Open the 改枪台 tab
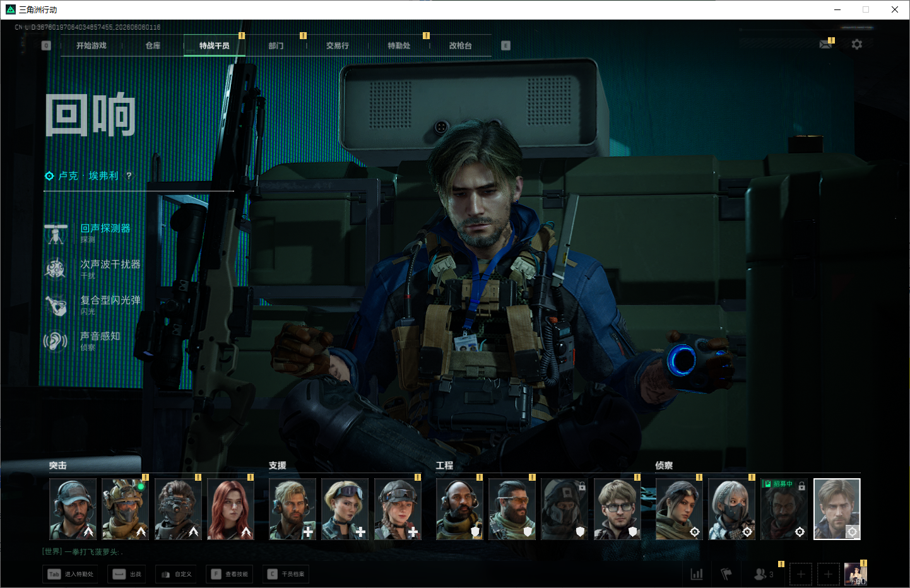The height and width of the screenshot is (588, 910). 460,45
